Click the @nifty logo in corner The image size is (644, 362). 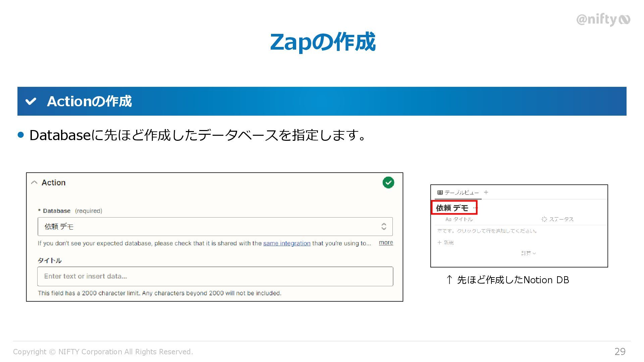click(x=603, y=20)
